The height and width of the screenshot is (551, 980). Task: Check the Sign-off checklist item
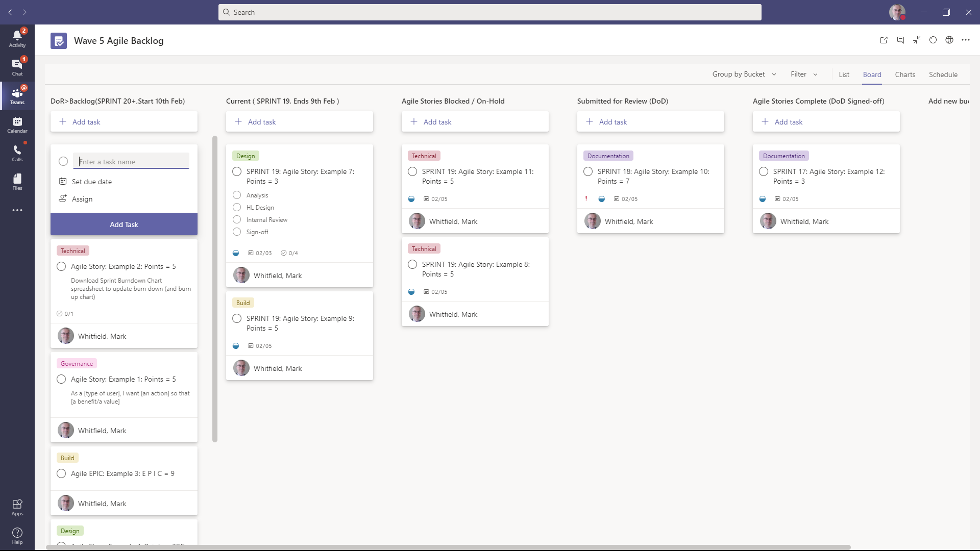tap(237, 232)
